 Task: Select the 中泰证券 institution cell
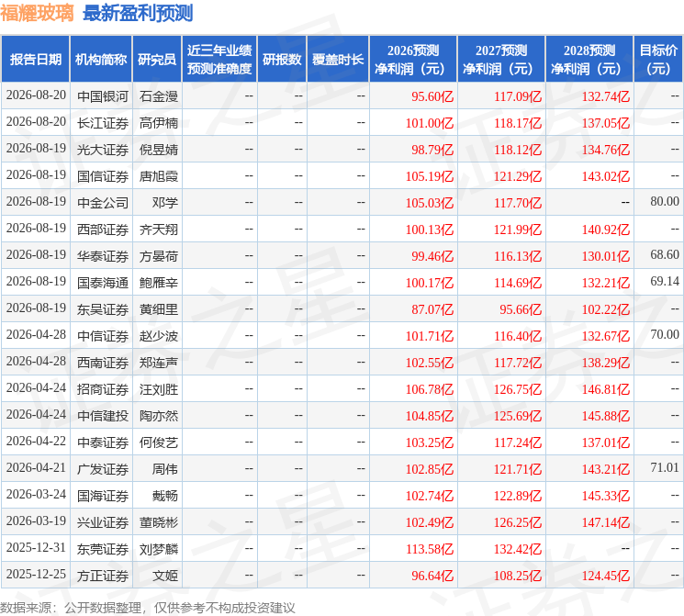[x=103, y=442]
